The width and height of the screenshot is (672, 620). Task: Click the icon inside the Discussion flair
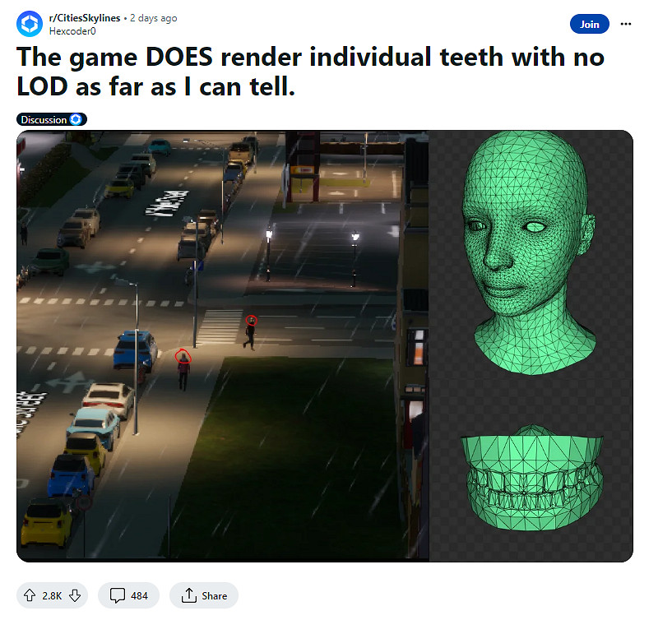pos(76,119)
